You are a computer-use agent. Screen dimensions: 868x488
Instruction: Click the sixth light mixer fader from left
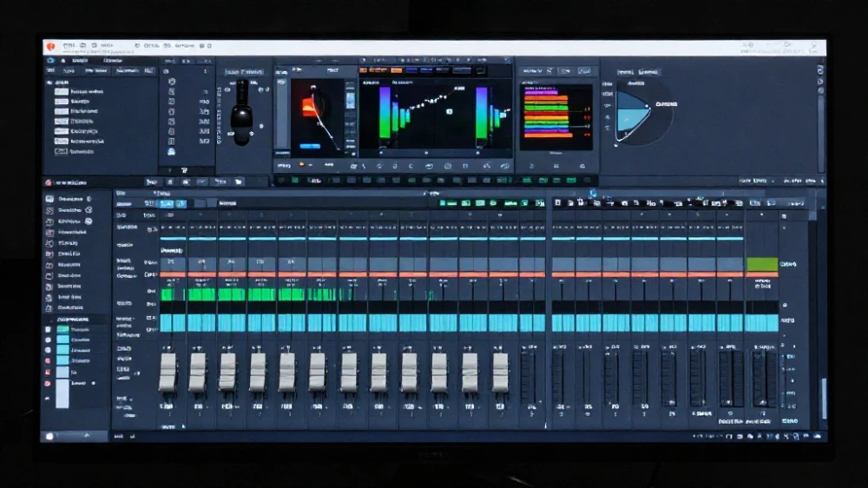coord(317,373)
